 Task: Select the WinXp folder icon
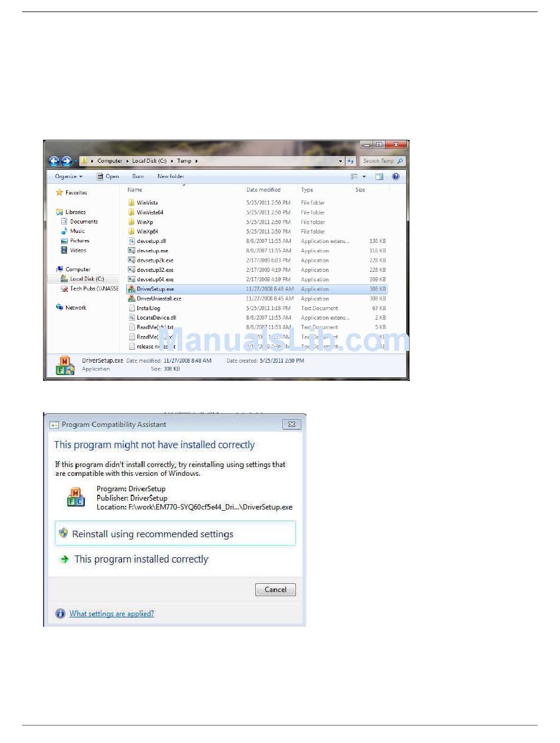131,222
